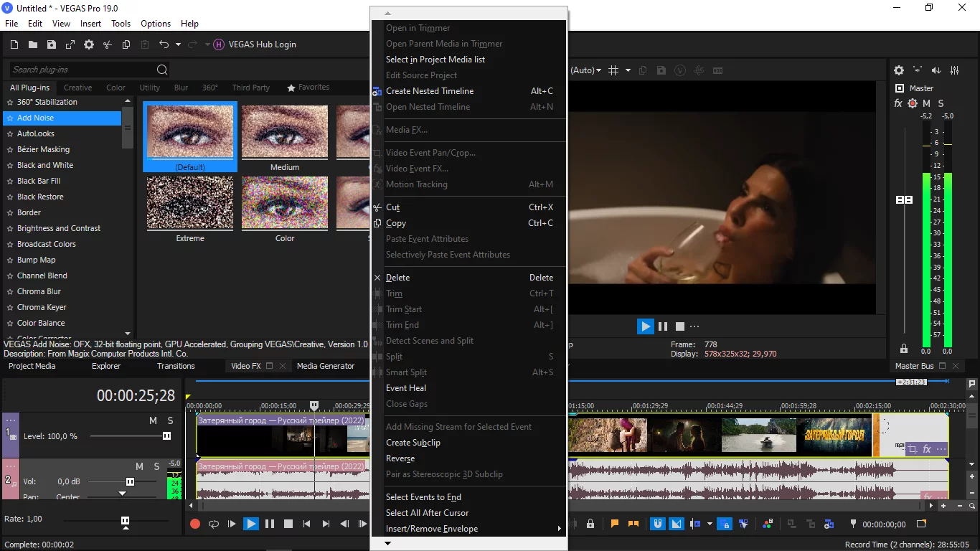Create a new project from the toolbar
980x551 pixels.
coord(14,44)
